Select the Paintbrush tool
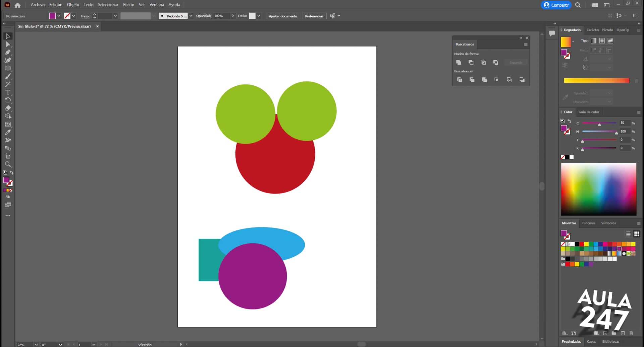 (x=8, y=76)
